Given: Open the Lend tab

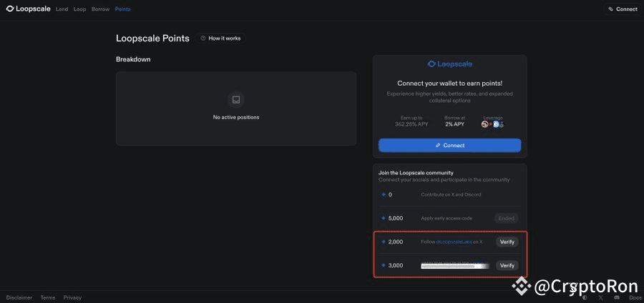Looking at the screenshot, I should tap(62, 9).
